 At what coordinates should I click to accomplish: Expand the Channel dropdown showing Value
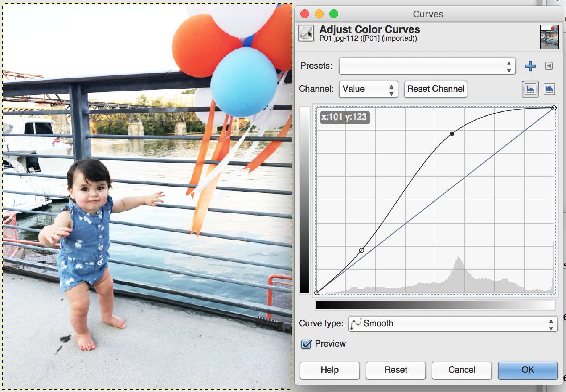368,89
